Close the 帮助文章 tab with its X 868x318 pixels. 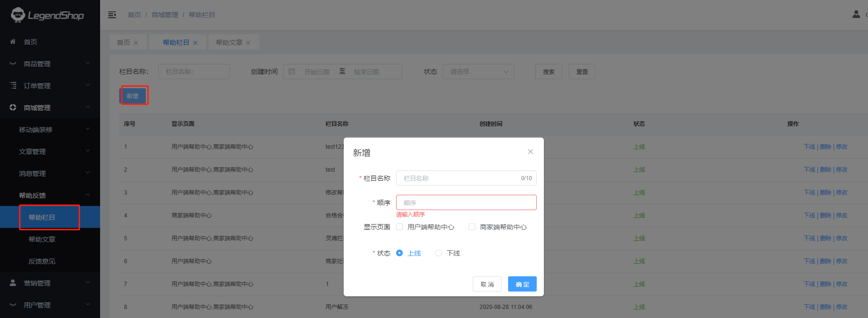248,43
